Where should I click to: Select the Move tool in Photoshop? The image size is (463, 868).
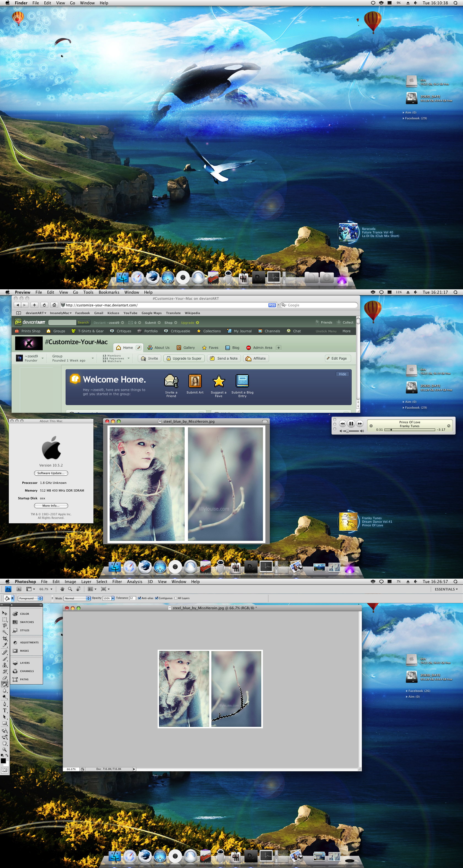(5, 613)
